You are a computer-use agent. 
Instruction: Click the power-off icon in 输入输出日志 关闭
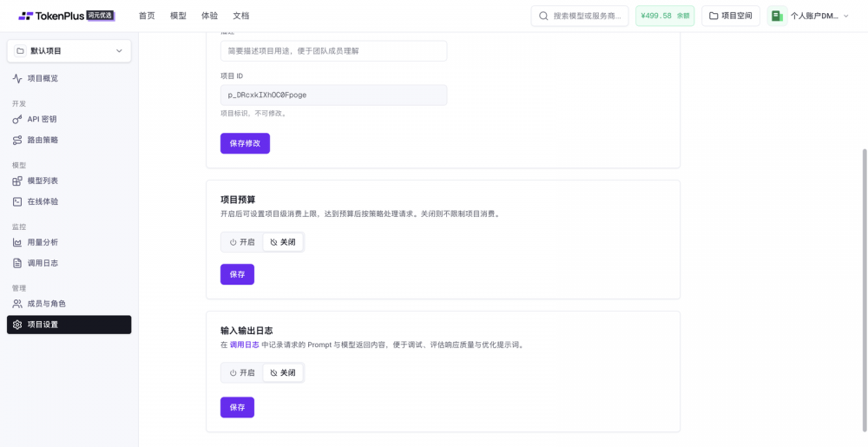pyautogui.click(x=273, y=373)
